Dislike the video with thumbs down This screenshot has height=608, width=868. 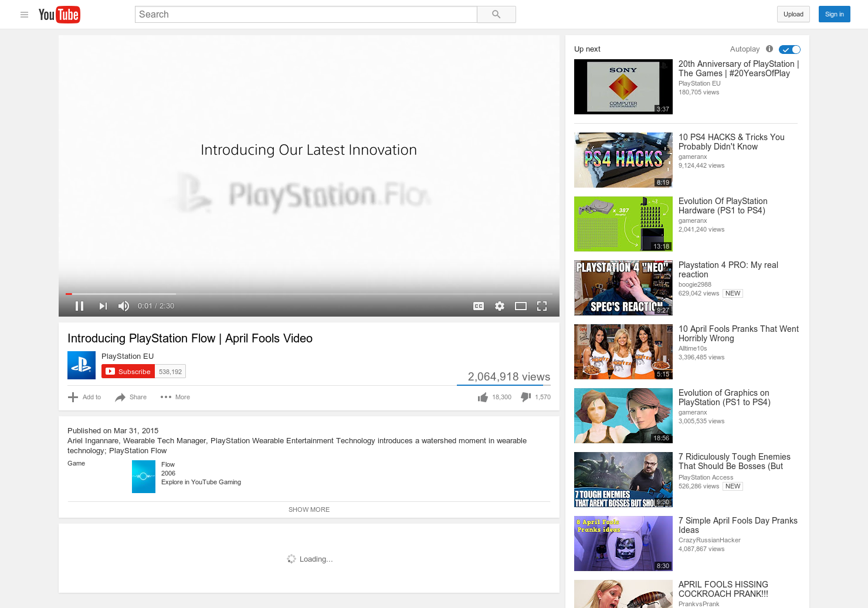click(x=535, y=398)
